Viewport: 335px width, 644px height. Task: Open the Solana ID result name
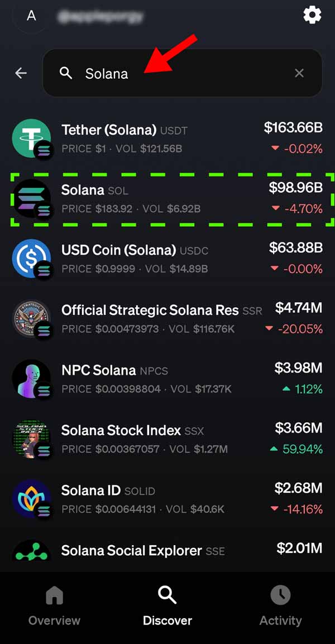coord(91,490)
